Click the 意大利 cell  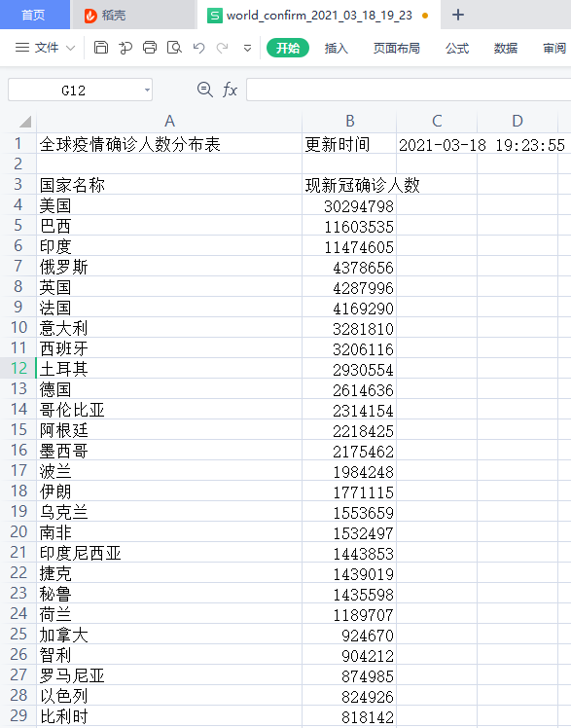169,328
